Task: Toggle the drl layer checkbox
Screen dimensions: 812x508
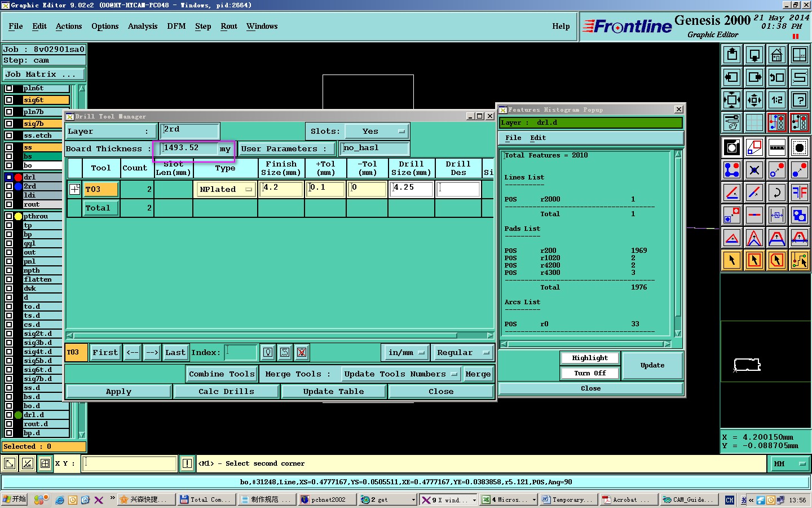Action: (x=9, y=177)
